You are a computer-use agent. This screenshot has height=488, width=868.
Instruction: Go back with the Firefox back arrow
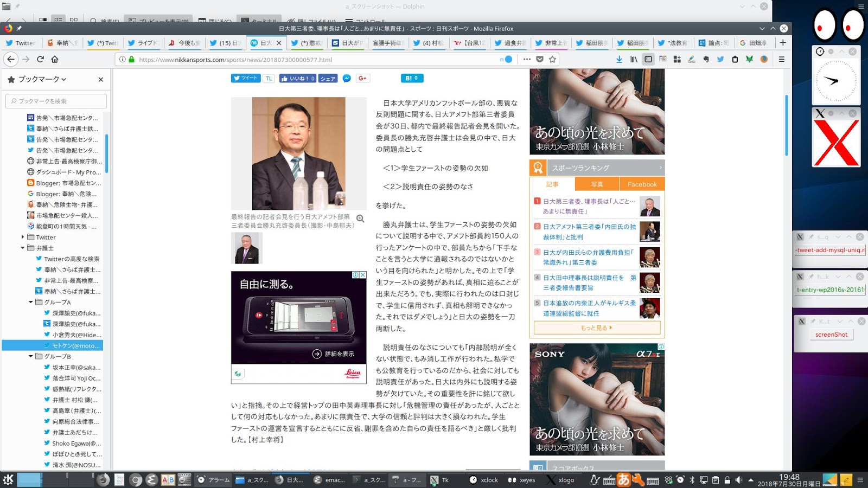tap(11, 59)
